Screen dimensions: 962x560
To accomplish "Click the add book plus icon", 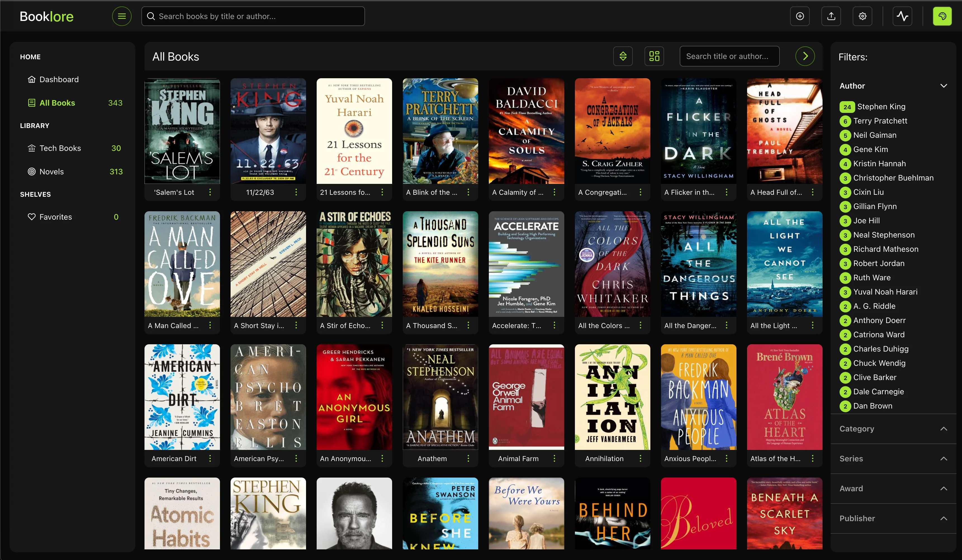I will 800,16.
